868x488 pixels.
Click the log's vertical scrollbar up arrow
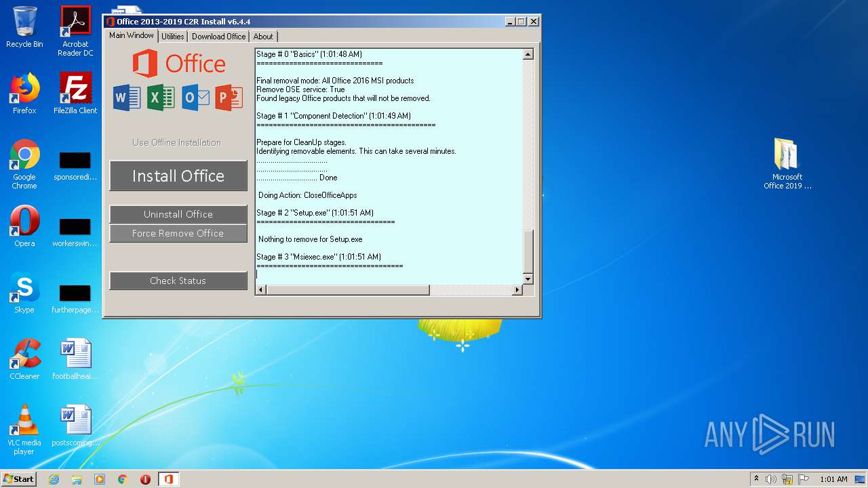(528, 54)
